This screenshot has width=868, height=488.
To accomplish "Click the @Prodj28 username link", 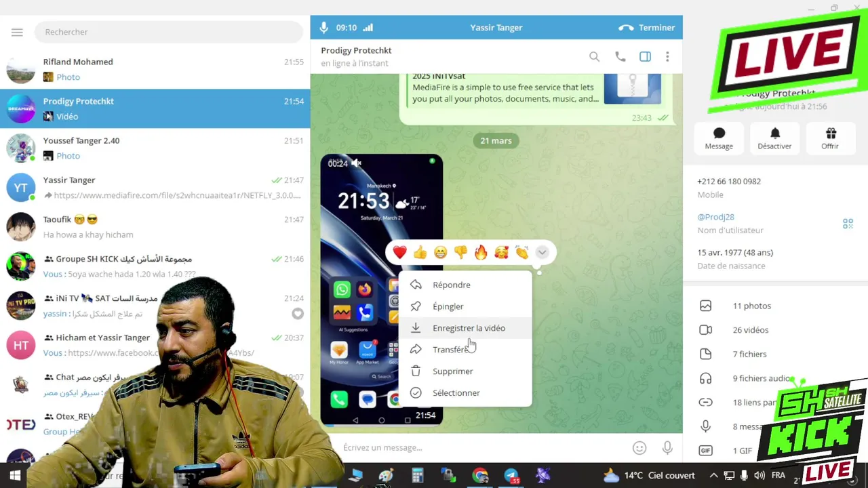I will point(715,217).
